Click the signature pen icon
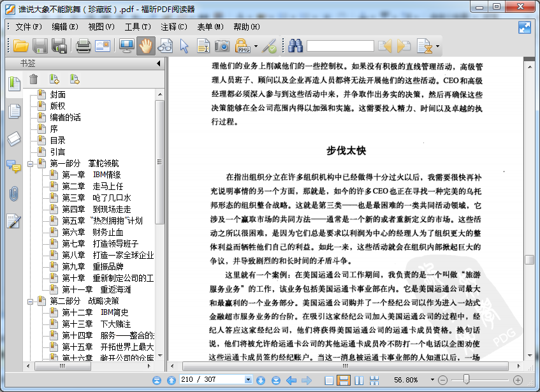The height and width of the screenshot is (392, 540). pos(269,46)
